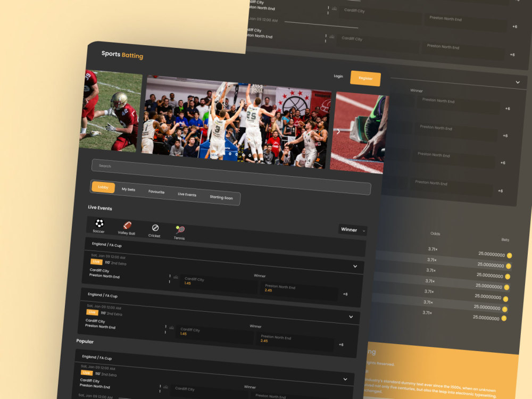This screenshot has height=399, width=532.
Task: Open the basketball game banner image
Action: click(x=237, y=122)
